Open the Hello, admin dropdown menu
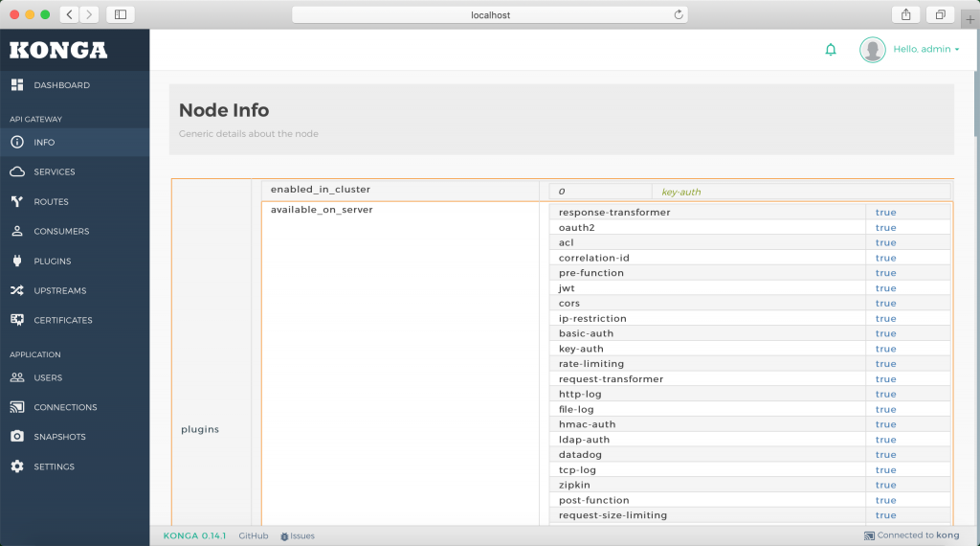 (x=925, y=49)
